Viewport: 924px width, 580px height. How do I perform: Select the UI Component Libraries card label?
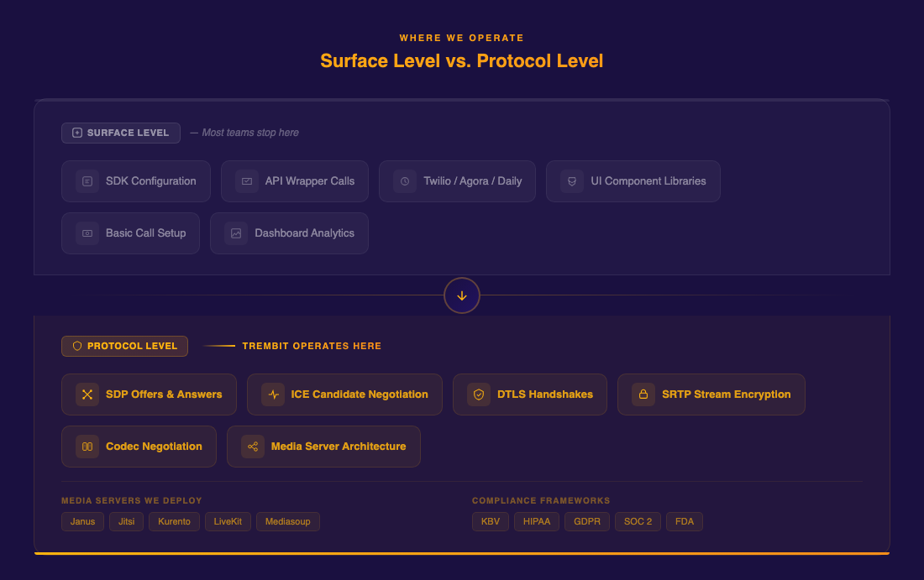pos(648,181)
